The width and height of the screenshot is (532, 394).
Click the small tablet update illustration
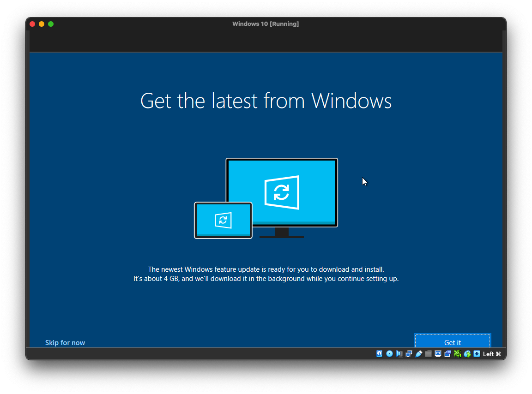pos(223,220)
